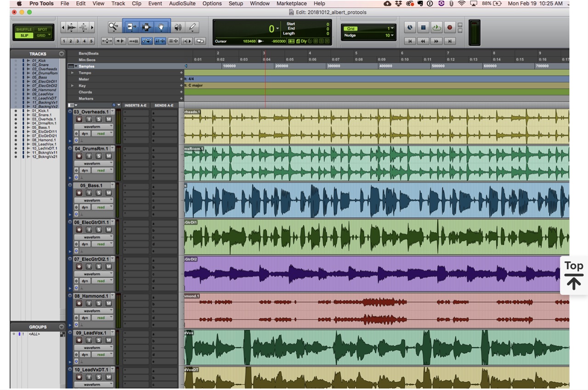
Task: Open the AudioSuite menu
Action: coord(182,3)
